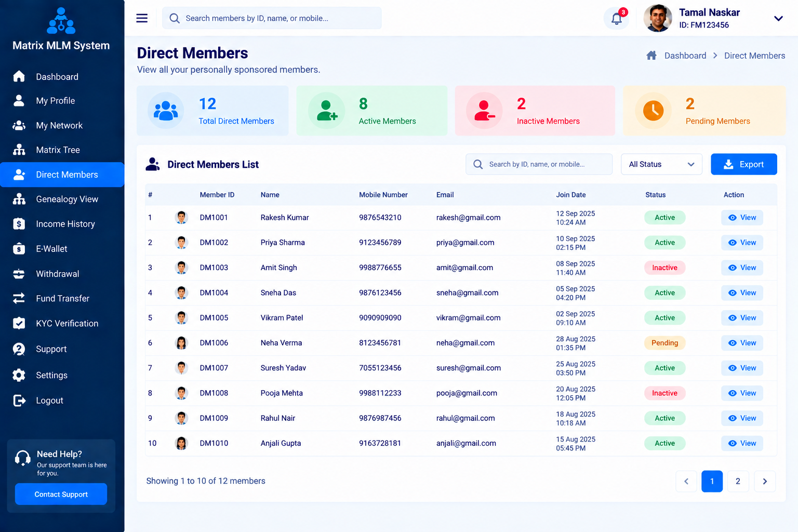The image size is (798, 532).
Task: Click the Tamal Naskar profile photo
Action: 658,18
